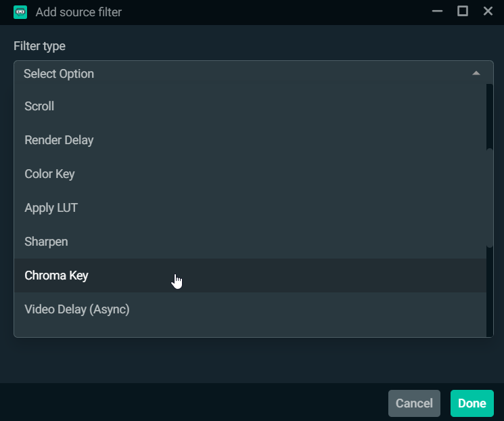
Task: Choose Scroll filter from the list
Action: (x=250, y=106)
